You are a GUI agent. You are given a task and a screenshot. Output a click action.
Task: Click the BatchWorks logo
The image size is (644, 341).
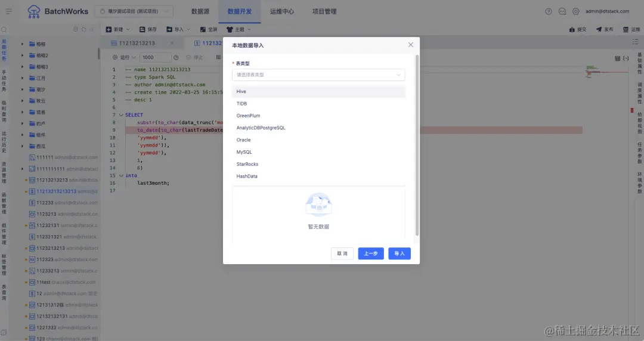(58, 11)
